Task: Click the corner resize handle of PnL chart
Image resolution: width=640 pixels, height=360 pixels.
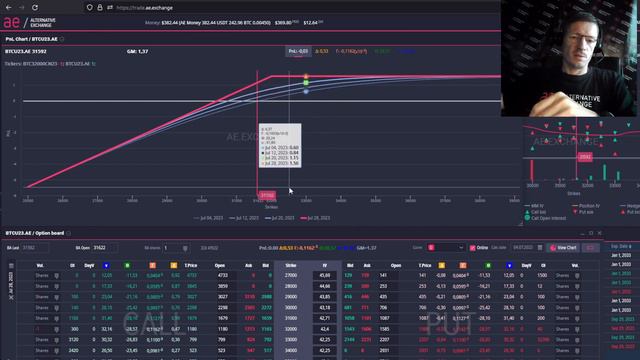Action: click(x=520, y=223)
